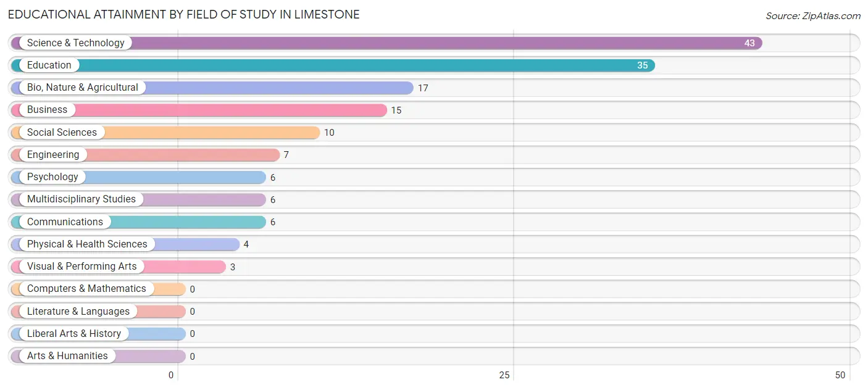The image size is (868, 390).
Task: Click the axis tick label 50
Action: click(x=840, y=375)
